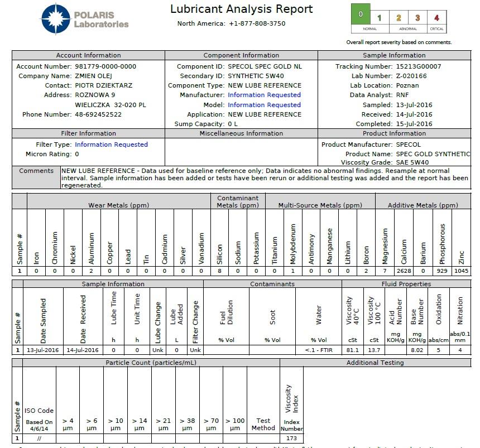Click the Oxidation value 5
Screen dimensions: 480x448
[438, 350]
